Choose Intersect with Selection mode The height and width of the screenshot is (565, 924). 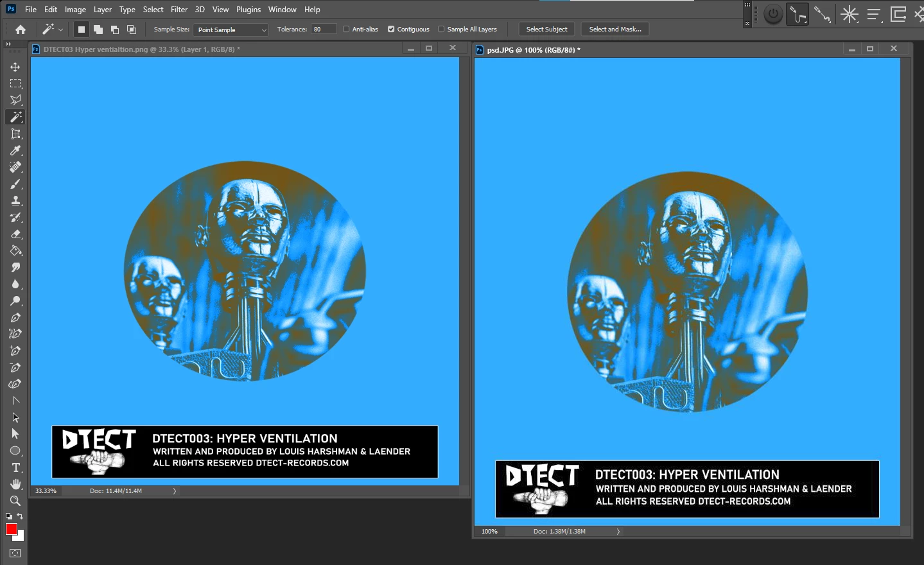coord(132,30)
